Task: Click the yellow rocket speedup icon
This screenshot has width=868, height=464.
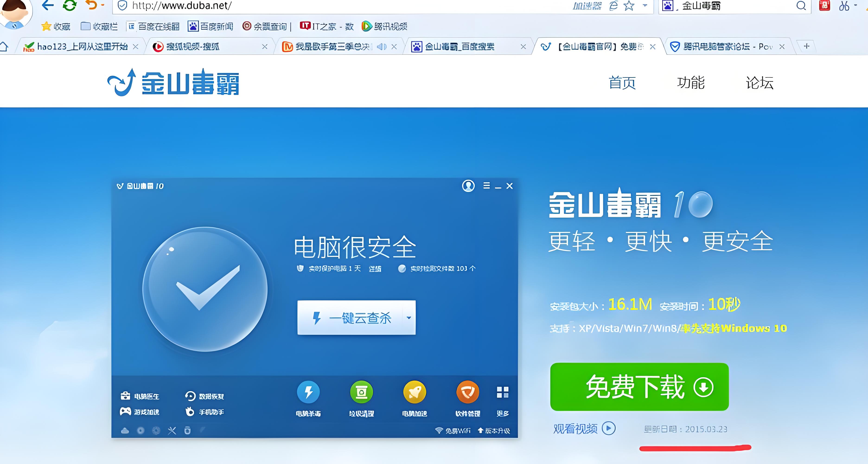Action: (415, 392)
